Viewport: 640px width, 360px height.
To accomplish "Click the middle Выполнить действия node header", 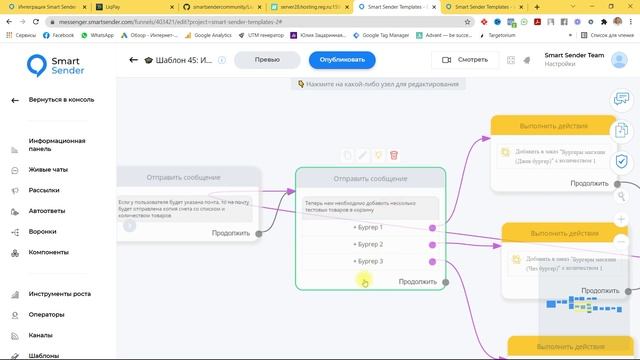I will [564, 233].
